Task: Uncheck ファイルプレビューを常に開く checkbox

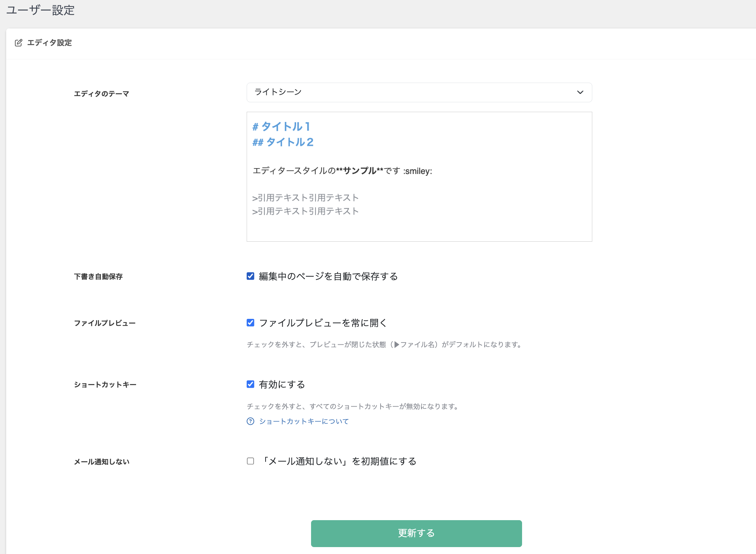Action: [x=250, y=323]
